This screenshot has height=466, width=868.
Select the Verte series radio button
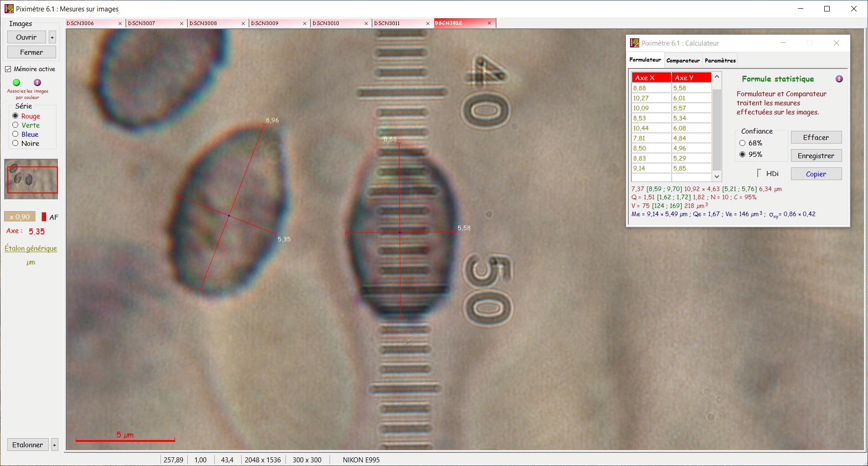click(x=15, y=125)
